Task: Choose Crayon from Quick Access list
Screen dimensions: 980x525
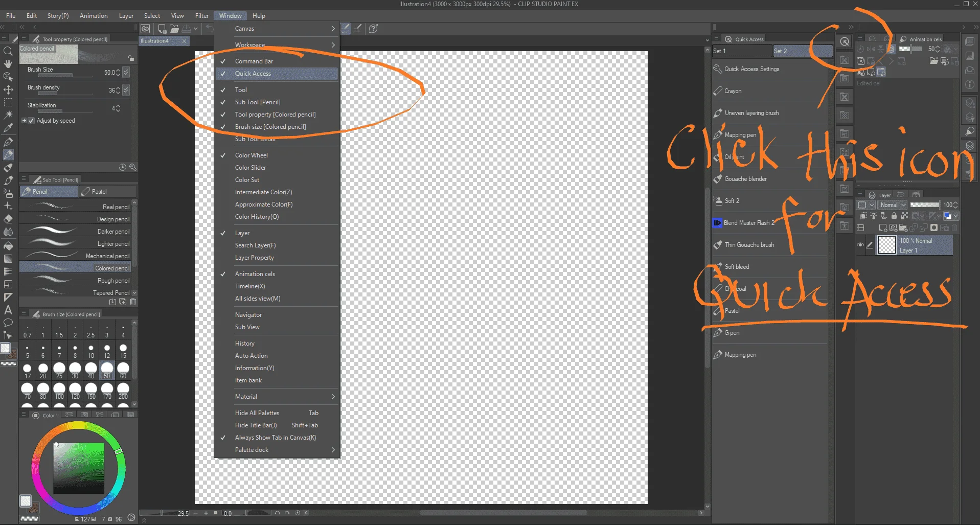Action: [770, 91]
